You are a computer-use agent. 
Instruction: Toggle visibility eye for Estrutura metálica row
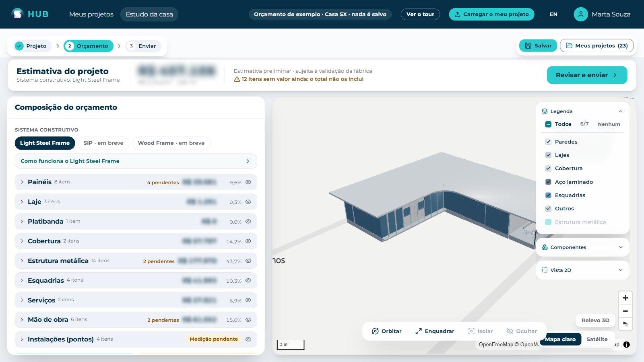point(248,261)
